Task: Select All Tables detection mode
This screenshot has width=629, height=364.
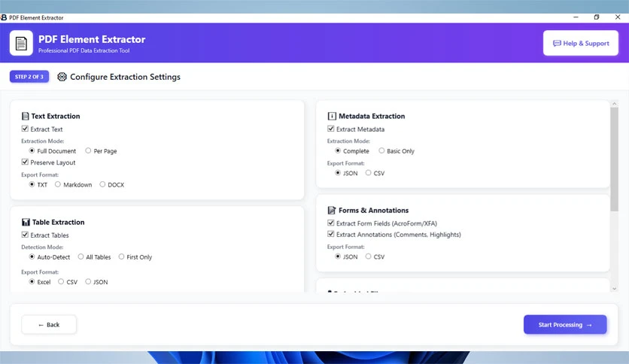Action: click(81, 256)
